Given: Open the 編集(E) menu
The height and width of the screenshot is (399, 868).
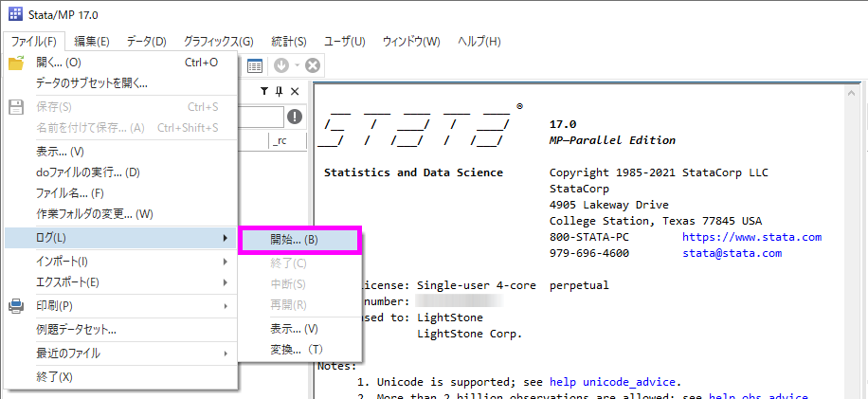Looking at the screenshot, I should point(92,41).
